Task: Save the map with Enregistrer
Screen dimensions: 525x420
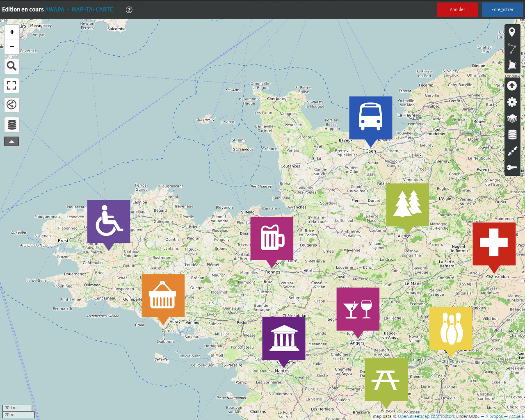Action: [x=502, y=9]
